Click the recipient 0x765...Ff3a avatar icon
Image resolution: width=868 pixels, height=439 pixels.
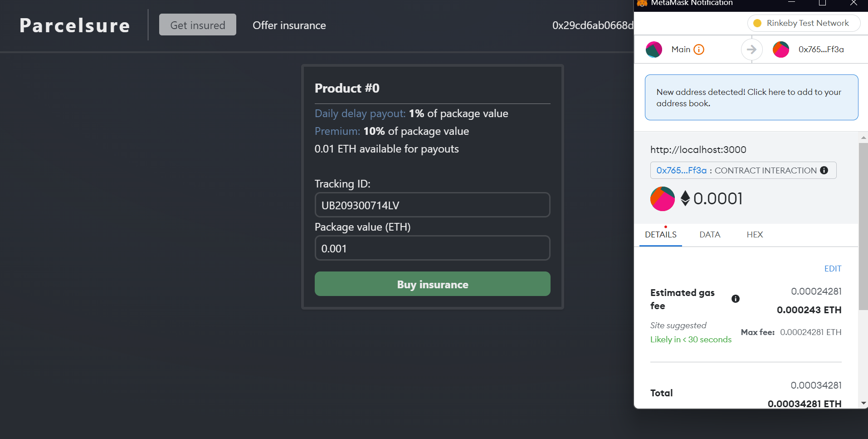pos(781,49)
